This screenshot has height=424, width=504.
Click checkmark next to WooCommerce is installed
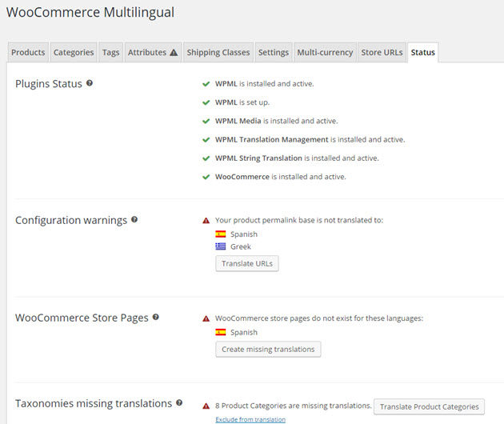coord(206,177)
